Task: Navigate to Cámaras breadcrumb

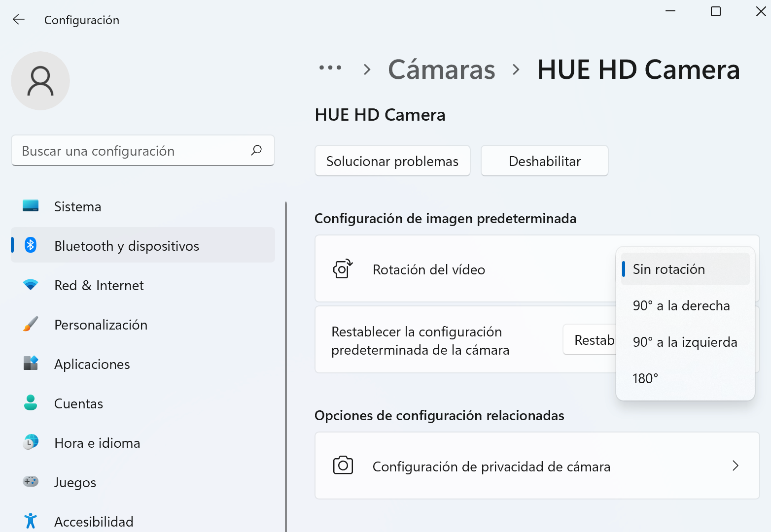Action: point(441,69)
